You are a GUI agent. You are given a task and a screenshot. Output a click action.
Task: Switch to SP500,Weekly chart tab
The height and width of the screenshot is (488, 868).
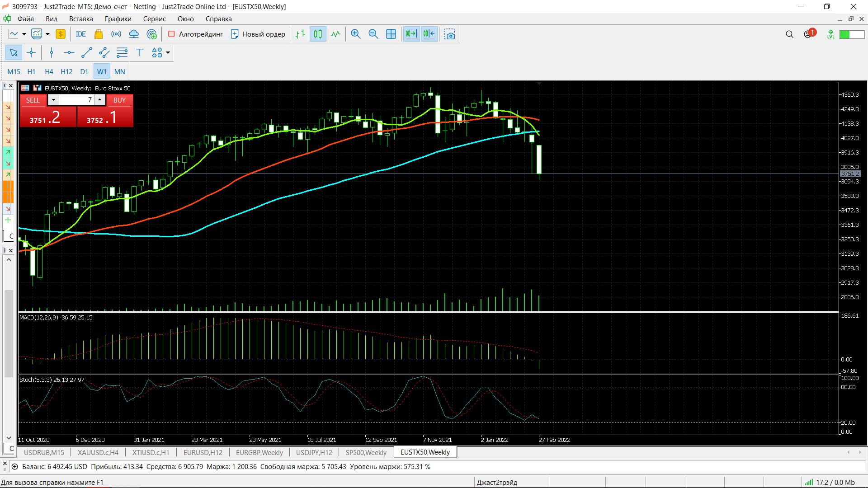tap(366, 452)
